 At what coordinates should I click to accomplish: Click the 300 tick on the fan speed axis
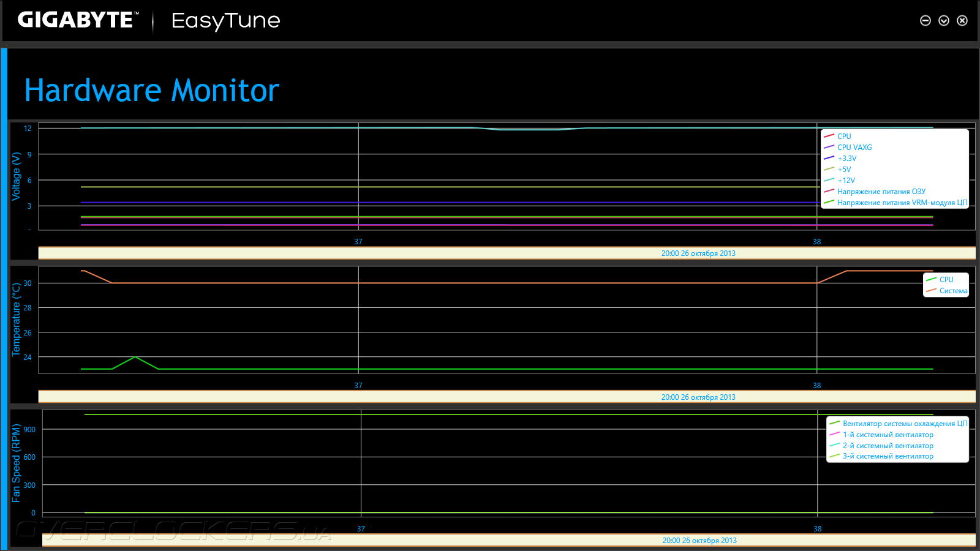click(x=29, y=485)
